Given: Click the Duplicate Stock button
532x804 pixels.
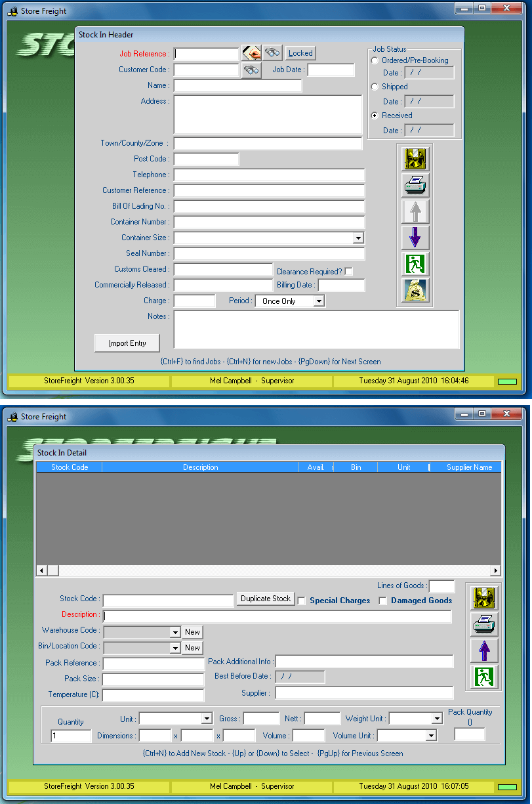Looking at the screenshot, I should pyautogui.click(x=266, y=599).
